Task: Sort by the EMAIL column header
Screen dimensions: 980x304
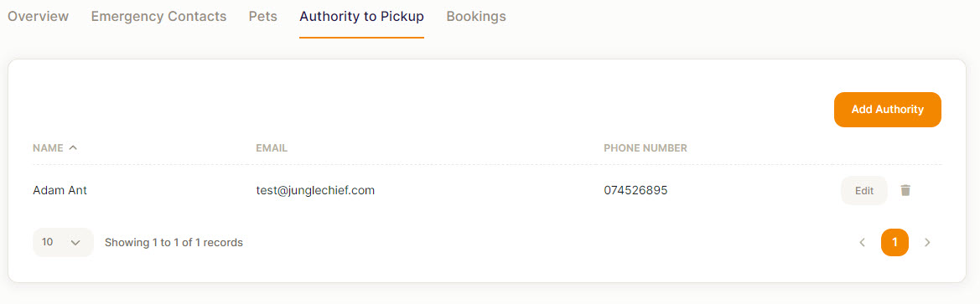Action: pyautogui.click(x=272, y=148)
